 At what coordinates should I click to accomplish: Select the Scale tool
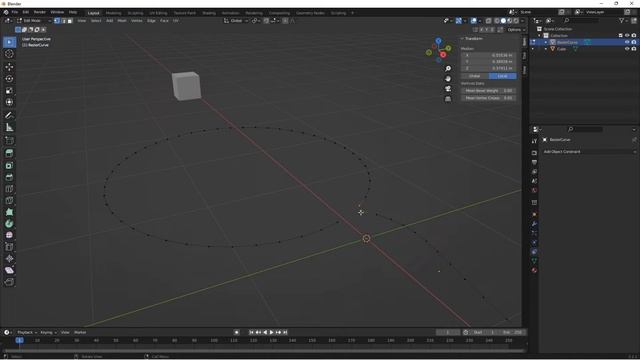[x=9, y=90]
